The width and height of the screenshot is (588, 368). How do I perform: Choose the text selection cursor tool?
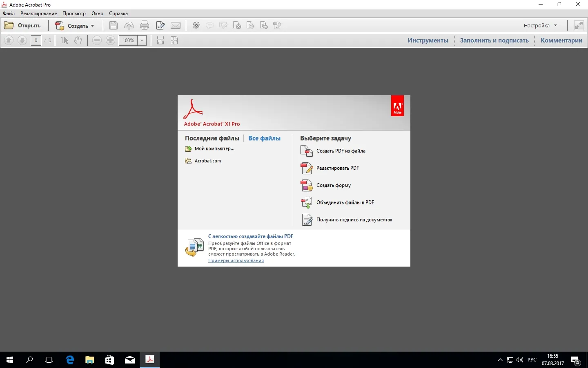point(65,40)
